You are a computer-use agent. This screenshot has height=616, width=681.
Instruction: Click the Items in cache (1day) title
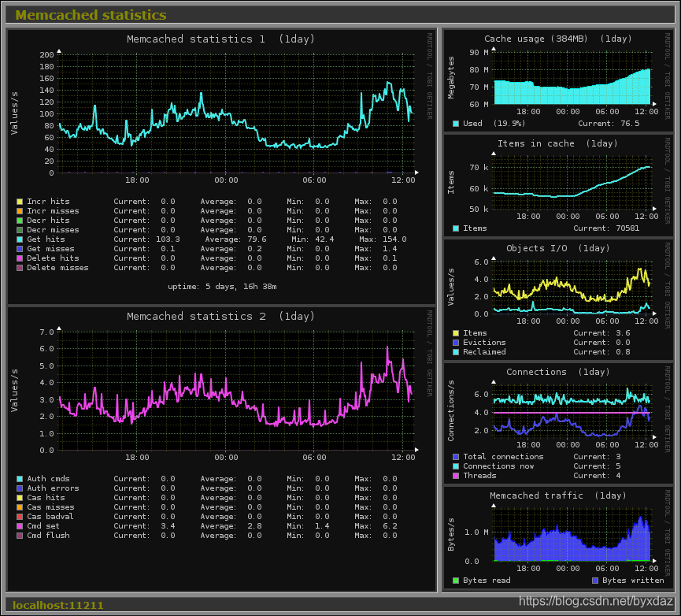(x=557, y=143)
